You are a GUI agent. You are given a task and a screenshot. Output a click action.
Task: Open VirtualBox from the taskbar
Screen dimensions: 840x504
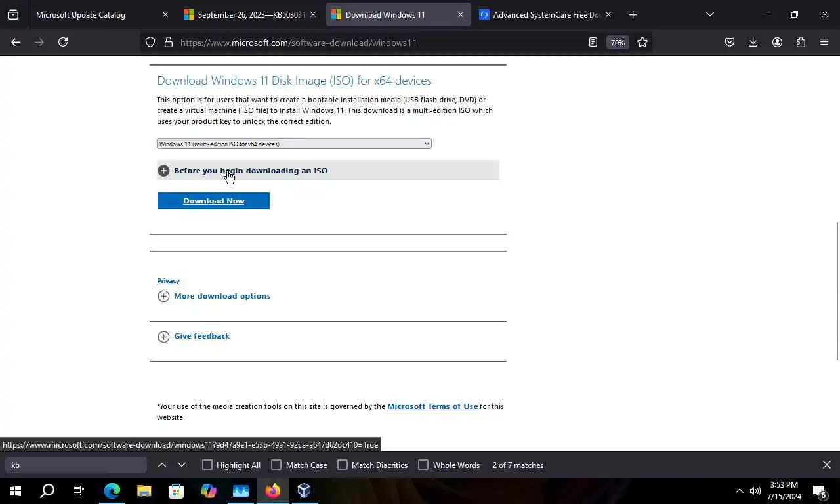coord(304,491)
